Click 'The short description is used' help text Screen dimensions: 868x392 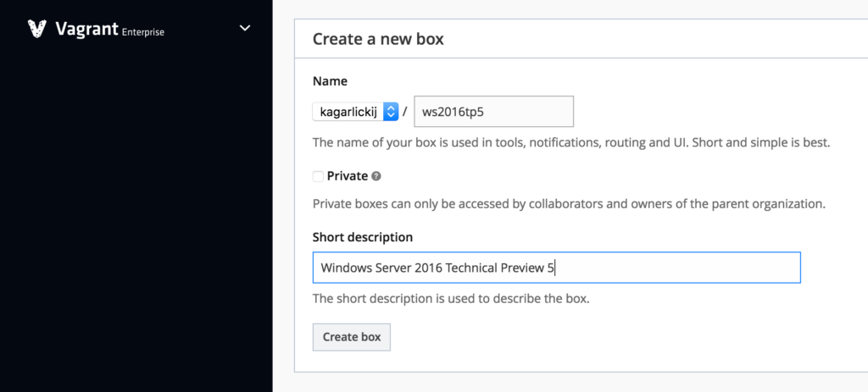pos(388,299)
